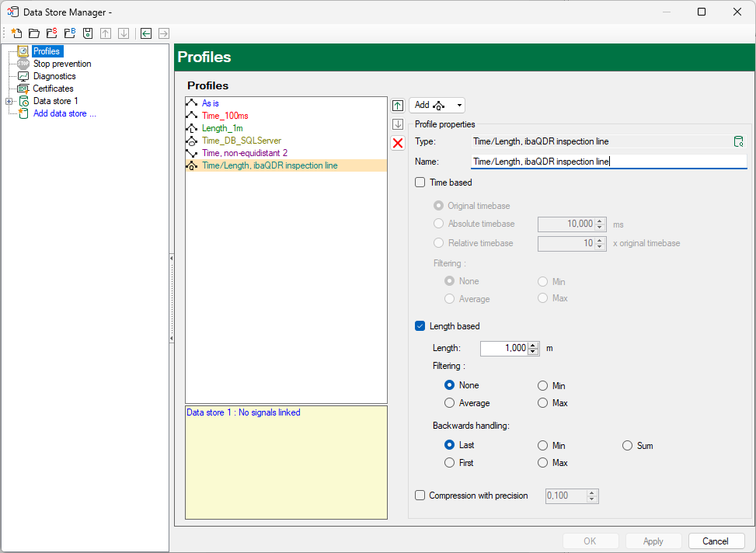Image resolution: width=756 pixels, height=553 pixels.
Task: Select Profiles in the navigation tree
Action: click(47, 51)
